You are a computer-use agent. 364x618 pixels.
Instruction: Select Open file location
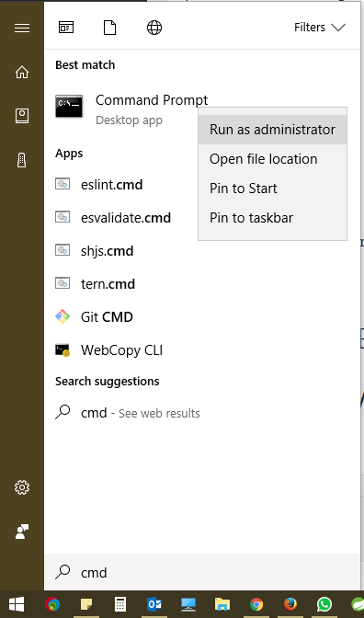coord(273,159)
